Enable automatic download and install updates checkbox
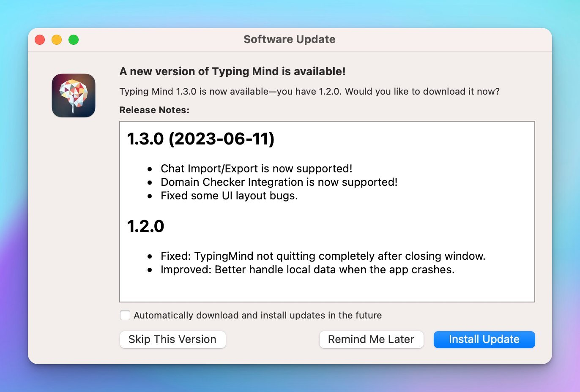Screen dimensions: 580x392 125,315
